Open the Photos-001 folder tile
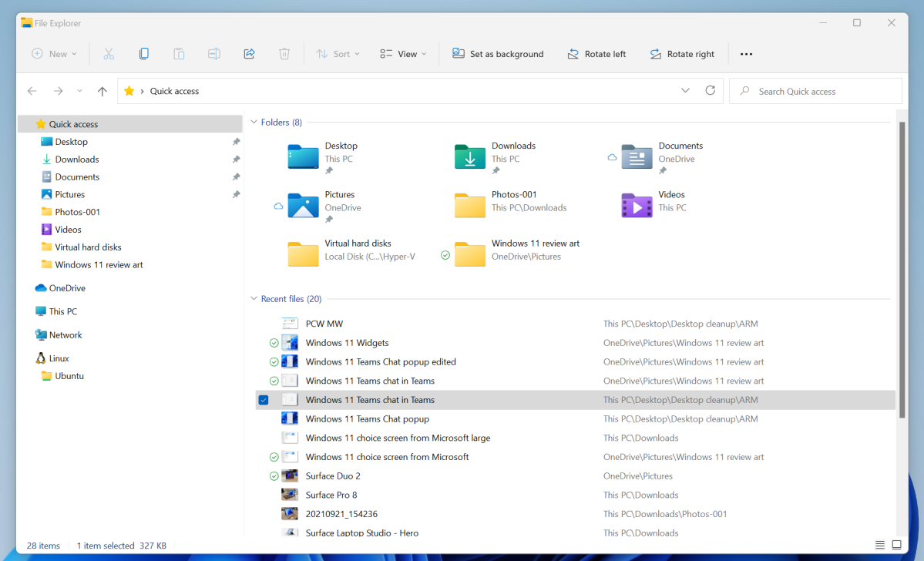This screenshot has height=561, width=924. coord(510,204)
